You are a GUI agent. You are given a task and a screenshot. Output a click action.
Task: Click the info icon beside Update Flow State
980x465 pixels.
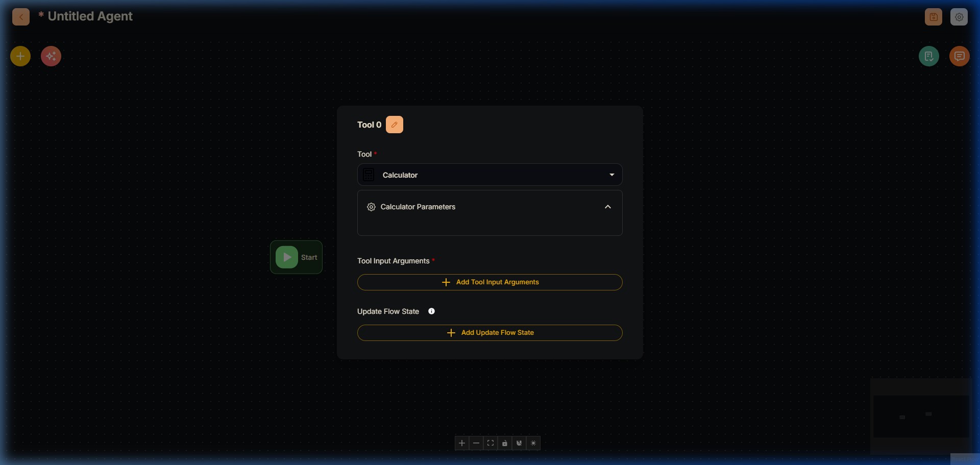coord(431,311)
